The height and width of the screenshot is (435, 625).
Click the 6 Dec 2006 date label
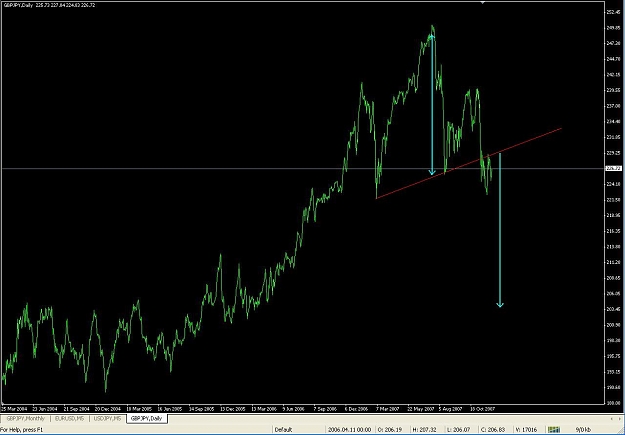click(x=356, y=409)
